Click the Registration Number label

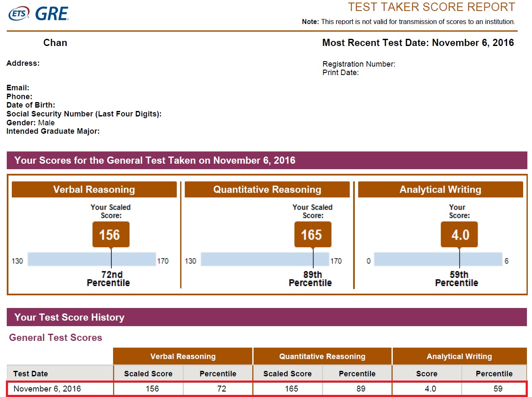coord(359,64)
